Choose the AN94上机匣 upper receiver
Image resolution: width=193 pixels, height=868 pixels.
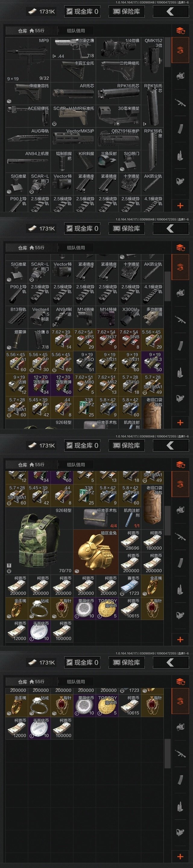click(x=28, y=161)
